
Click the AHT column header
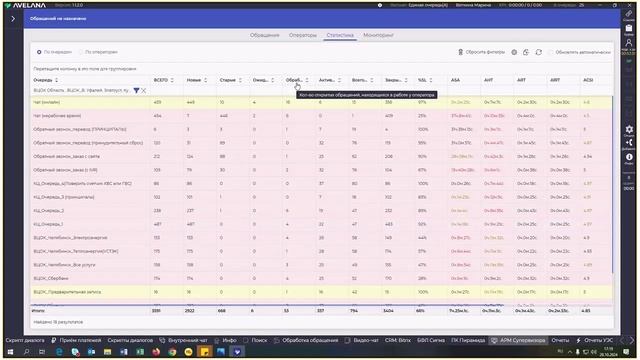pos(489,80)
